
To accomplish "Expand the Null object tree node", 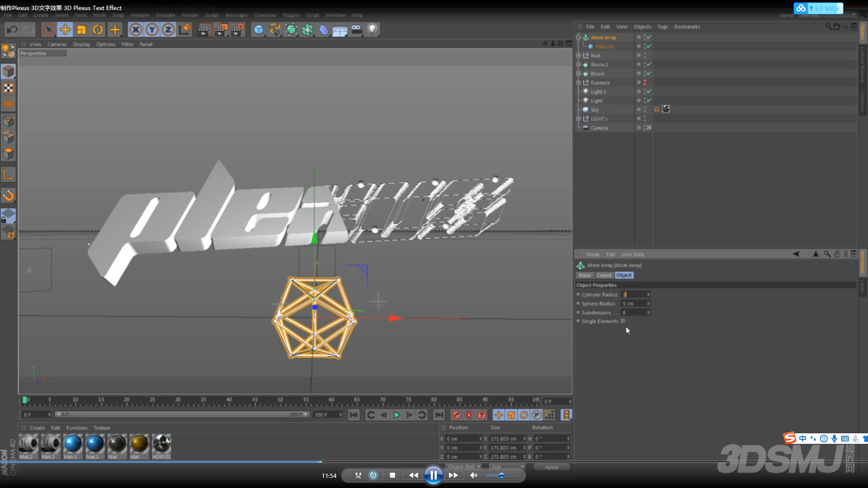I will 579,56.
